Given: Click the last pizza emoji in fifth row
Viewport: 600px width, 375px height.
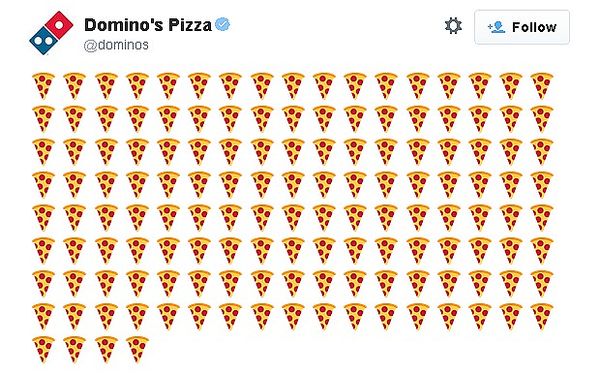Looking at the screenshot, I should click(x=541, y=218).
